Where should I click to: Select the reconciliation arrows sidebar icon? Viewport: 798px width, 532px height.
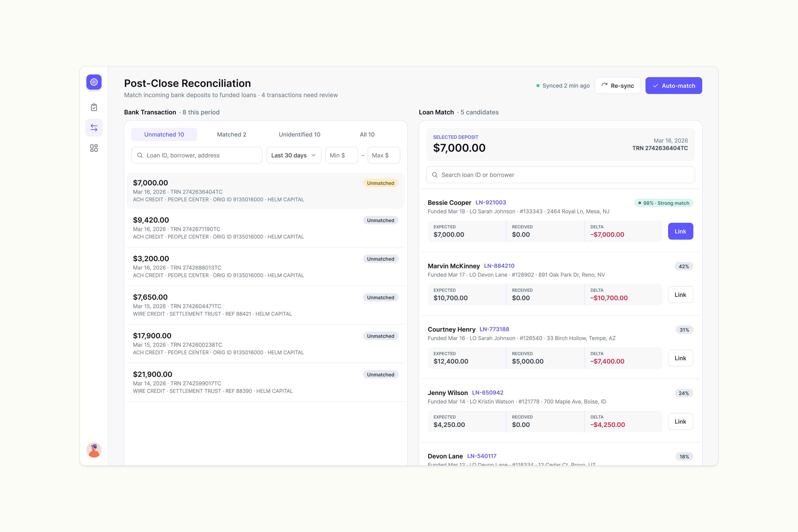click(94, 128)
